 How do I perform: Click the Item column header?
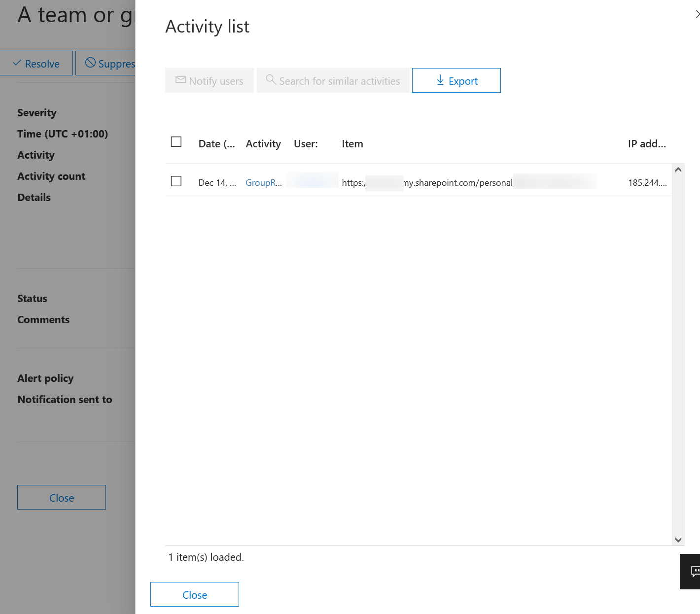[x=352, y=144]
